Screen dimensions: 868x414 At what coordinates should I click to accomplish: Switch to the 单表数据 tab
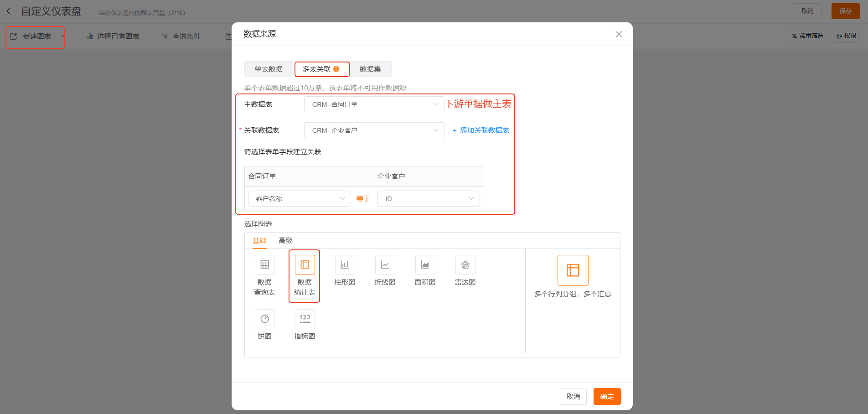click(x=269, y=69)
